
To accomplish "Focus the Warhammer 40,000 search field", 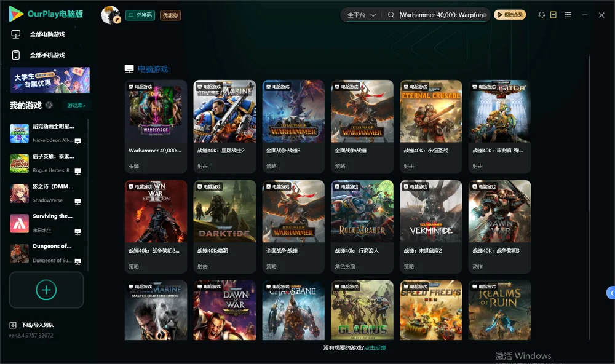I will coord(441,15).
